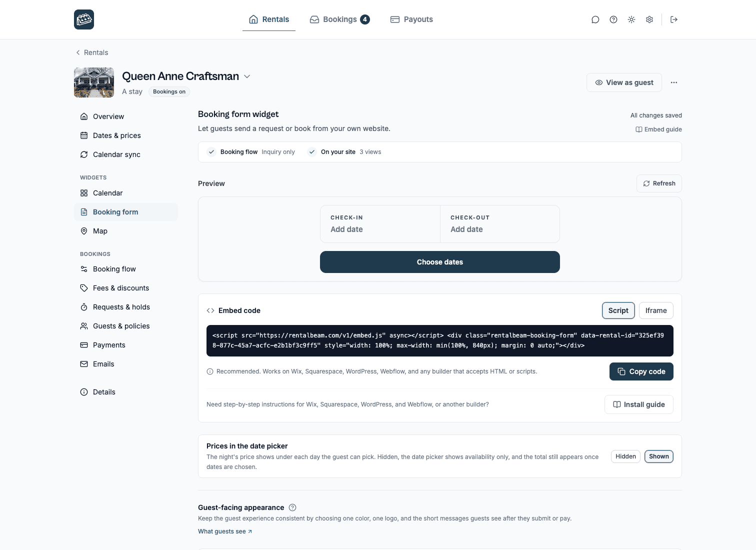This screenshot has width=756, height=550.
Task: Open Requests & holds page
Action: (126, 307)
